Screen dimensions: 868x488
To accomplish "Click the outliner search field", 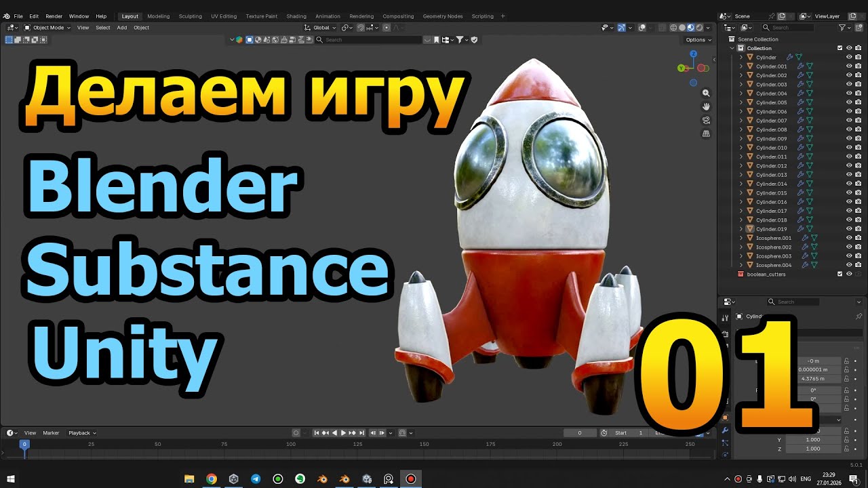I will [x=787, y=28].
